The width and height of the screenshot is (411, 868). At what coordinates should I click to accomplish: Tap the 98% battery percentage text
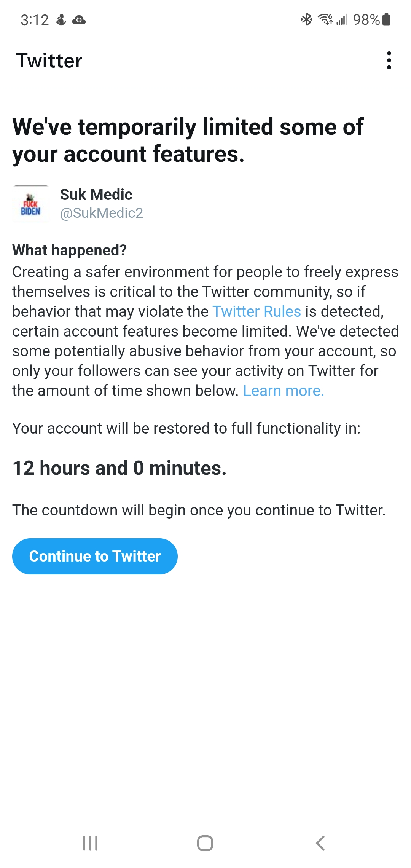(366, 19)
